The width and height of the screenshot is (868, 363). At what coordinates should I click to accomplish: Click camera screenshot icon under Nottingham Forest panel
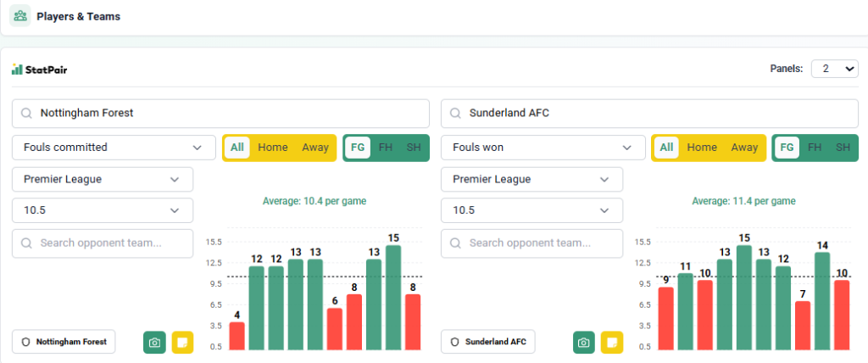coord(155,342)
